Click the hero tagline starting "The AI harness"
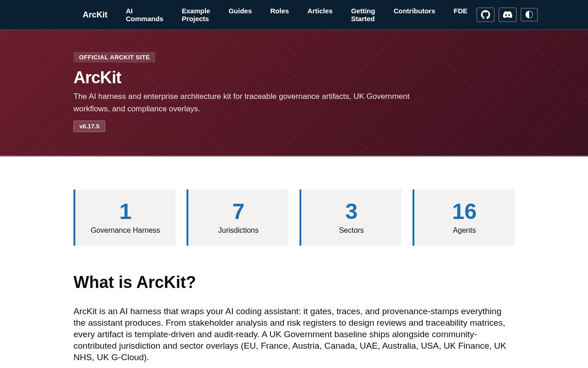This screenshot has height=368, width=588. (242, 103)
